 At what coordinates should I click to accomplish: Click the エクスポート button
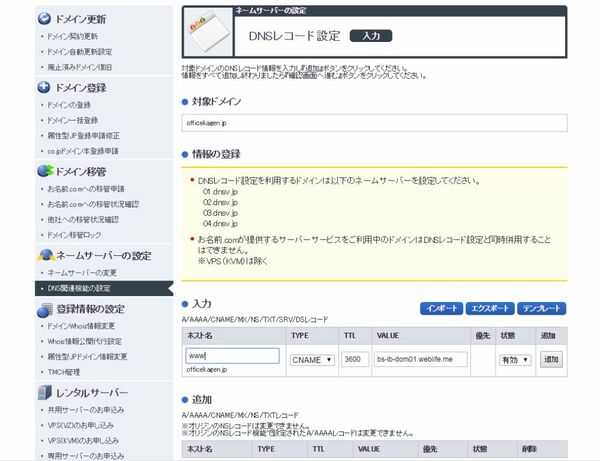(x=490, y=308)
